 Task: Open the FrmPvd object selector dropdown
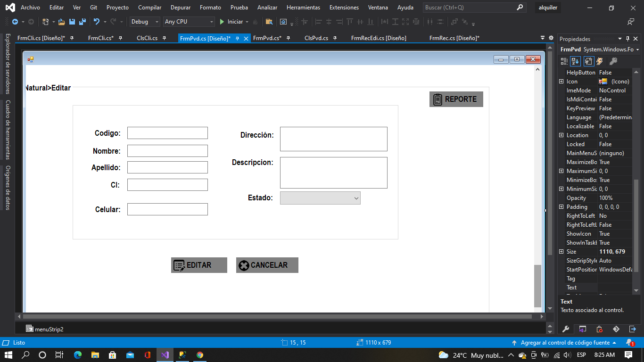click(637, 49)
